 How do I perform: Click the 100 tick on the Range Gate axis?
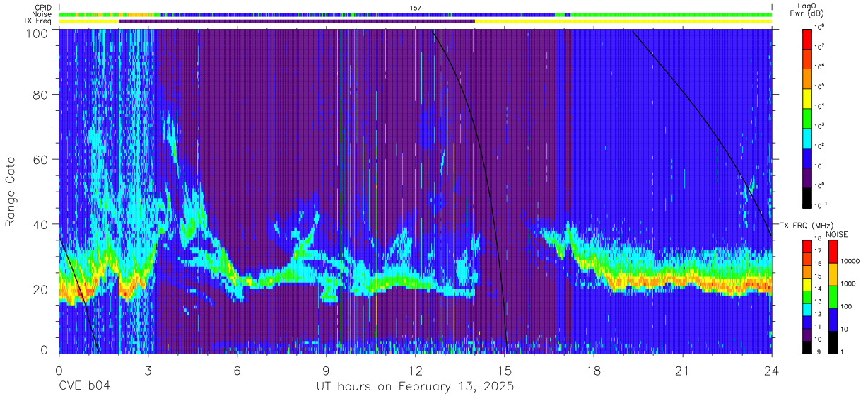coord(38,33)
